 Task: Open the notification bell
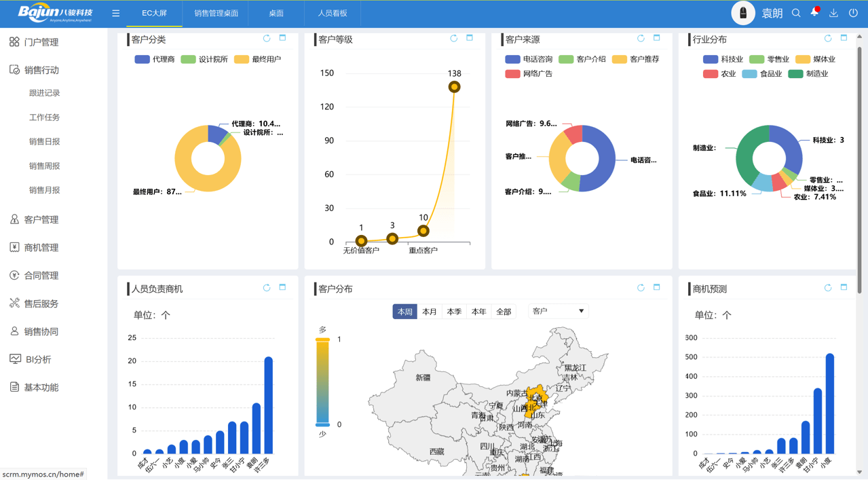tap(814, 13)
